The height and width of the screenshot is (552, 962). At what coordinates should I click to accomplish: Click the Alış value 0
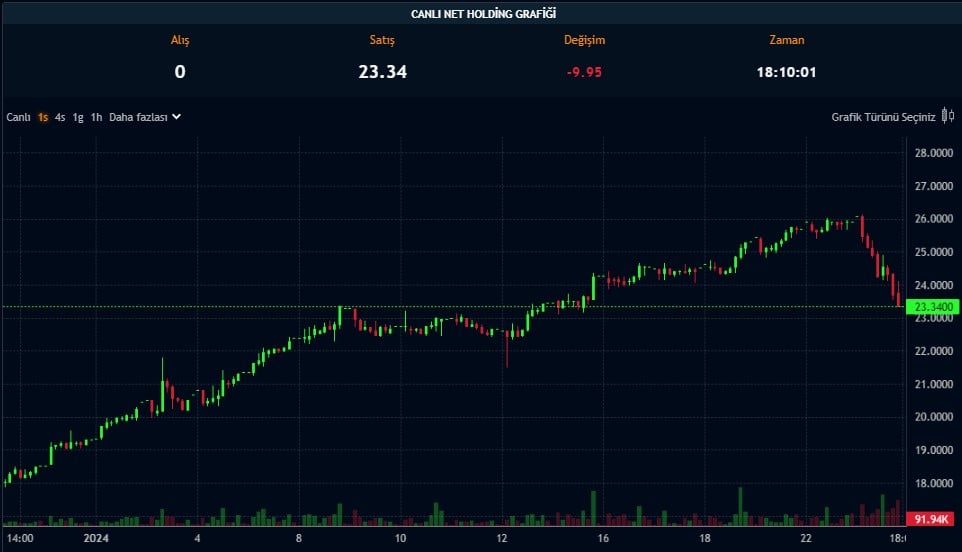[180, 71]
